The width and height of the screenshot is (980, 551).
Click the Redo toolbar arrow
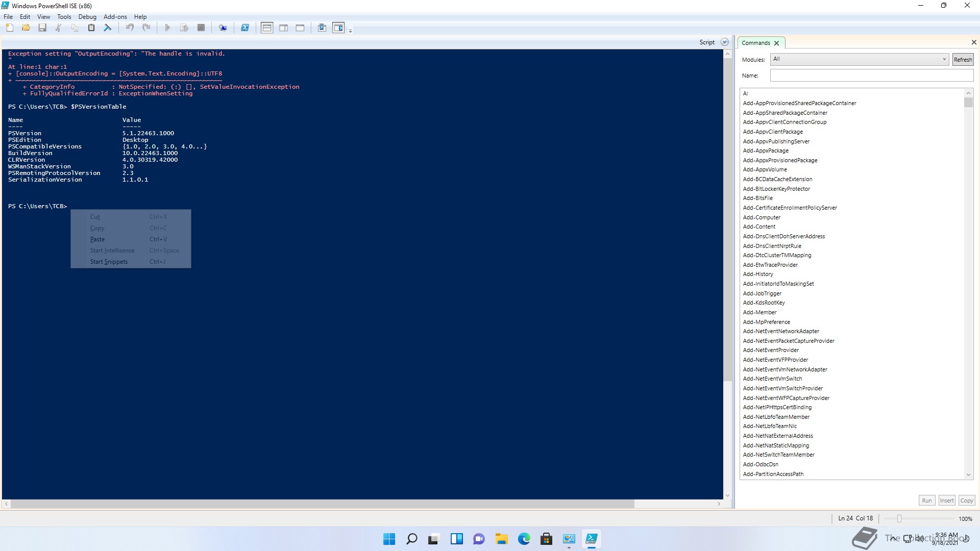click(x=146, y=28)
